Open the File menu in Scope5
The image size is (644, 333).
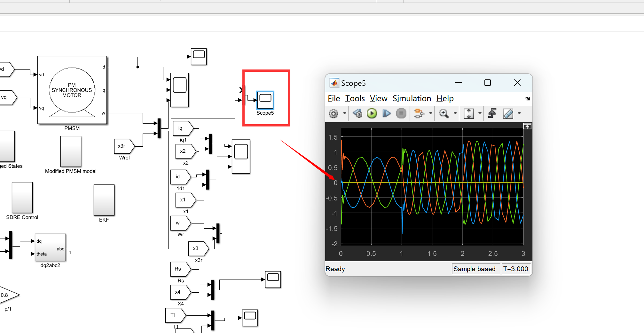pos(334,99)
